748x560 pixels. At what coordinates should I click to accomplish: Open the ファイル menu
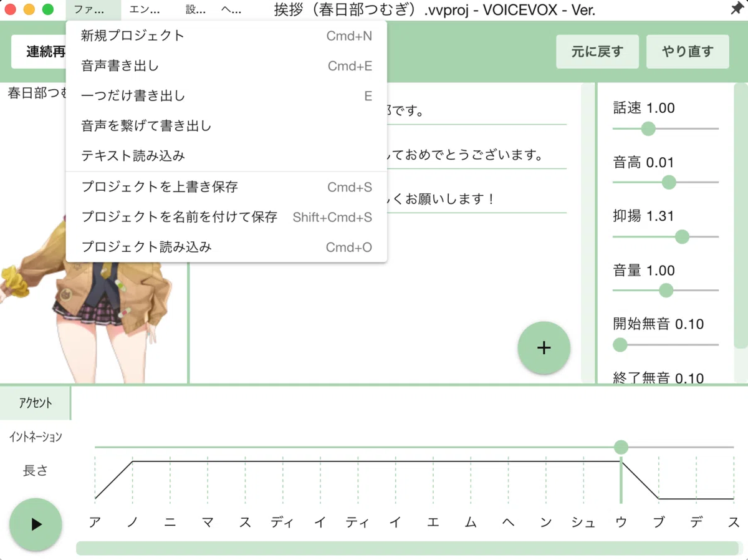click(x=93, y=9)
